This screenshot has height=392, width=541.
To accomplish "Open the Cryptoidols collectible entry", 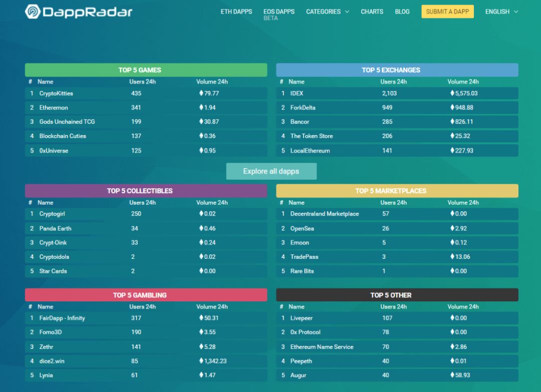I will [x=54, y=257].
